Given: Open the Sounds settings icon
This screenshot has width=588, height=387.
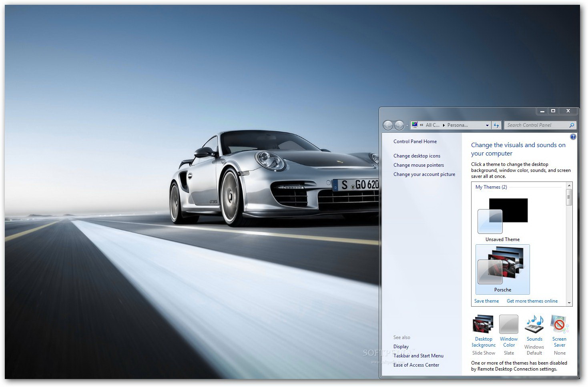Looking at the screenshot, I should pos(534,325).
